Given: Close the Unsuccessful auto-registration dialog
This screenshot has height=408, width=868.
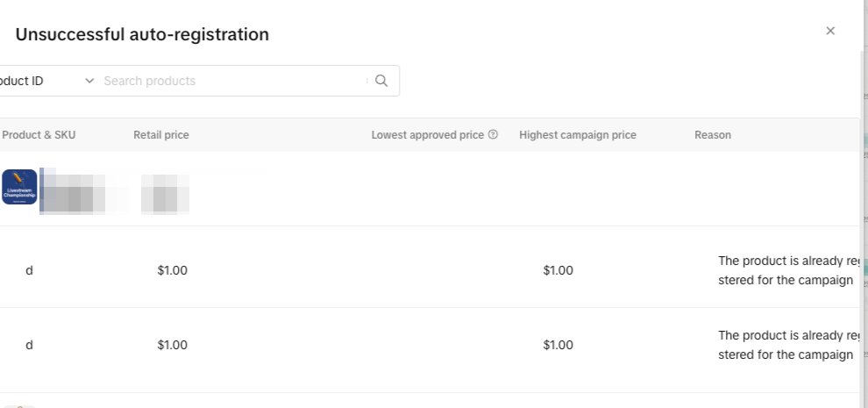Looking at the screenshot, I should pyautogui.click(x=830, y=31).
